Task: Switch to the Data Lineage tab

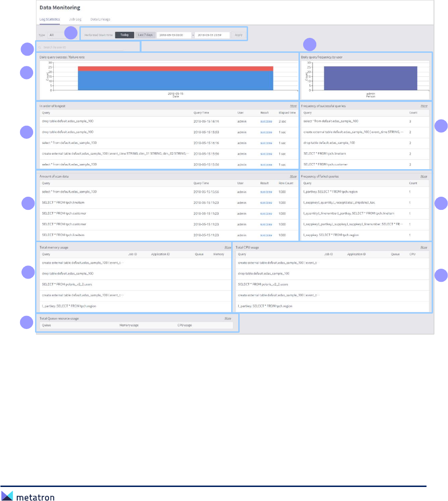Action: click(100, 20)
